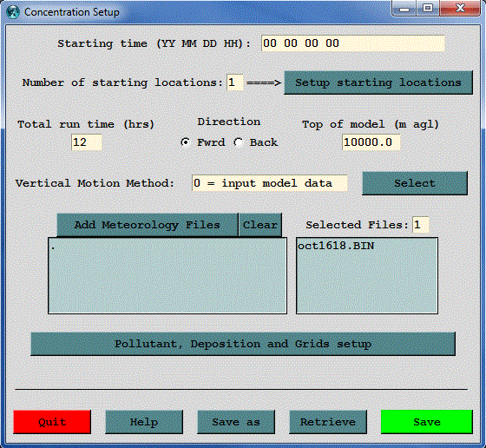486x448 pixels.
Task: Click the red Quit button
Action: (52, 422)
